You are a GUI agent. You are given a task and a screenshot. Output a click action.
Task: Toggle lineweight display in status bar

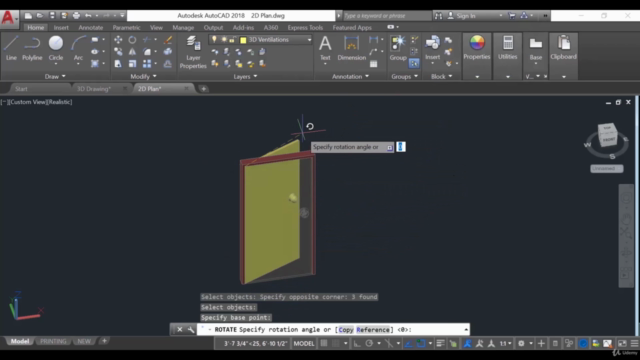[440, 343]
